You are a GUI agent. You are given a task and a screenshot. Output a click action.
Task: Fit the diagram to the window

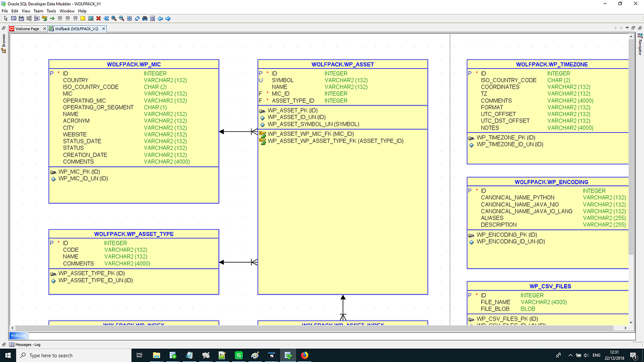[129, 18]
